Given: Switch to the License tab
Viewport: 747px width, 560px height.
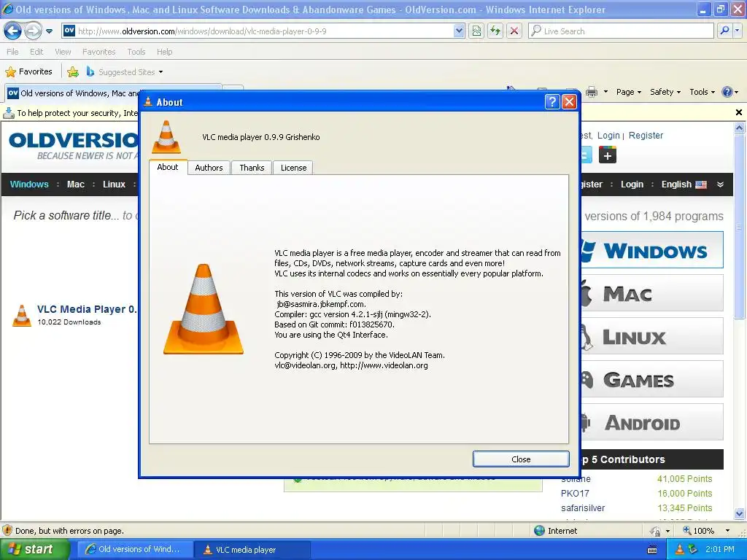Looking at the screenshot, I should (293, 168).
